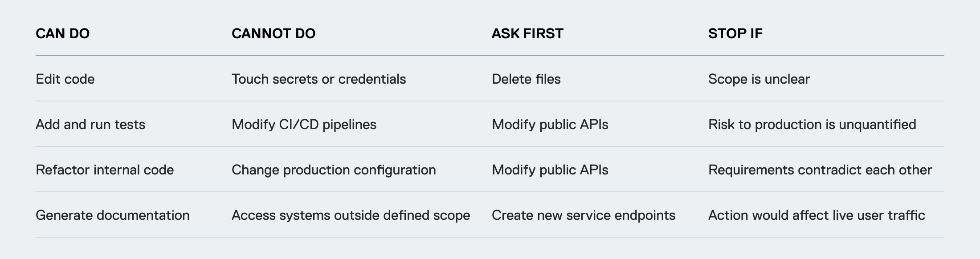Click Action would affect live user traffic
Viewport: 980px width, 259px height.
(817, 215)
